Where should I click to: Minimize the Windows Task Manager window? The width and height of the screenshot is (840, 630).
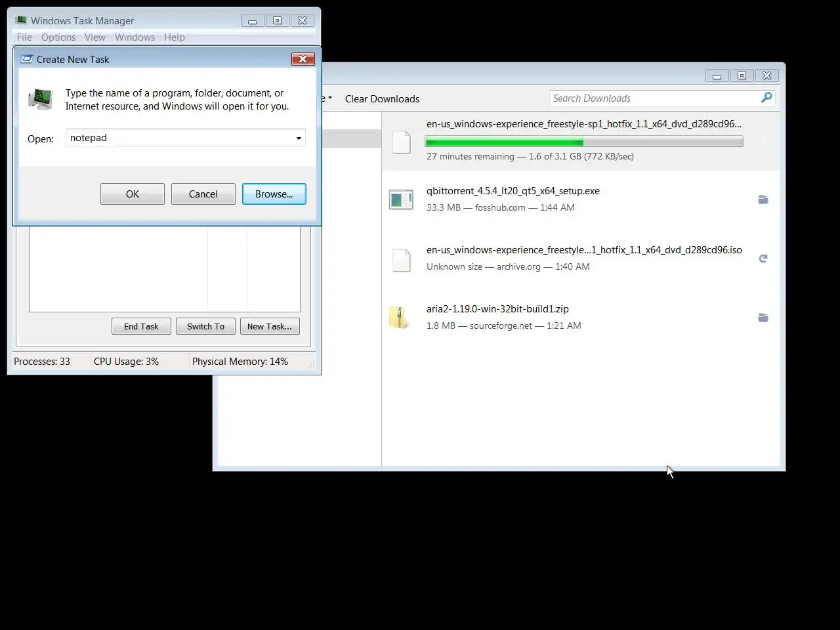[252, 21]
